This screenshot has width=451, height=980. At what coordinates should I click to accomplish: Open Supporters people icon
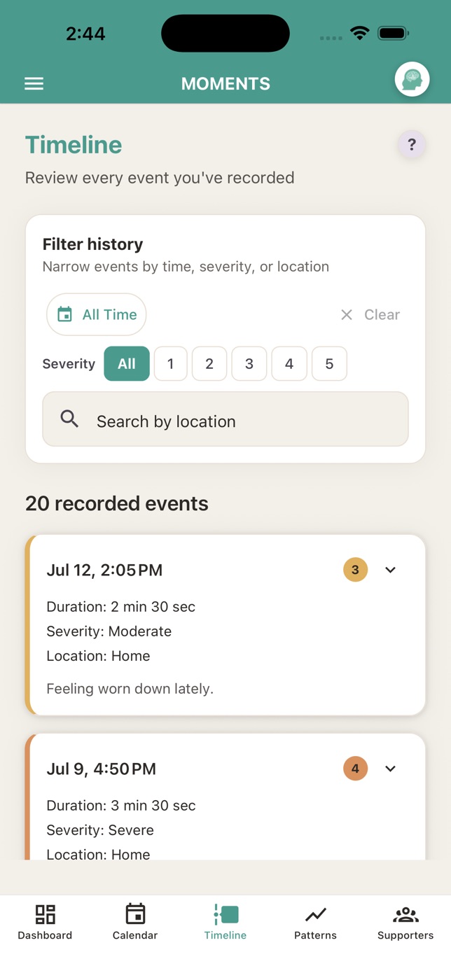pos(405,914)
